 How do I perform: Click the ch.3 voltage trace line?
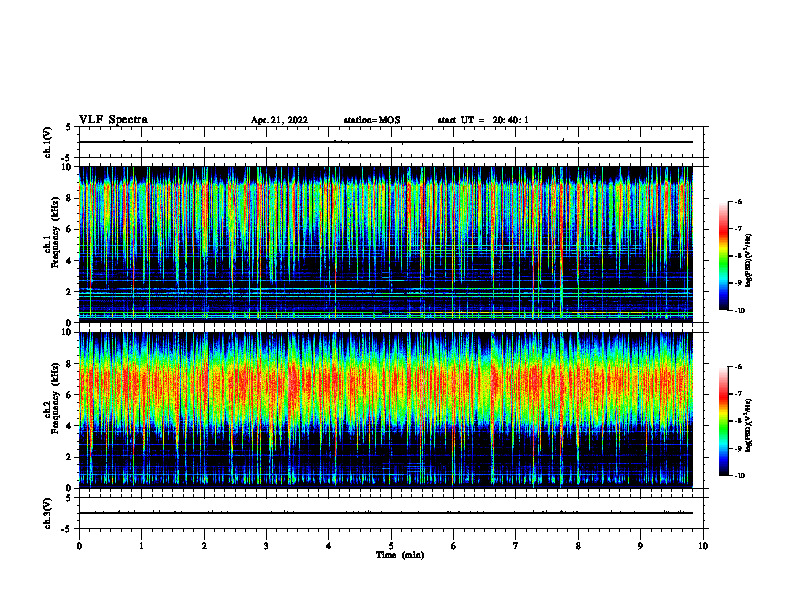pos(385,513)
